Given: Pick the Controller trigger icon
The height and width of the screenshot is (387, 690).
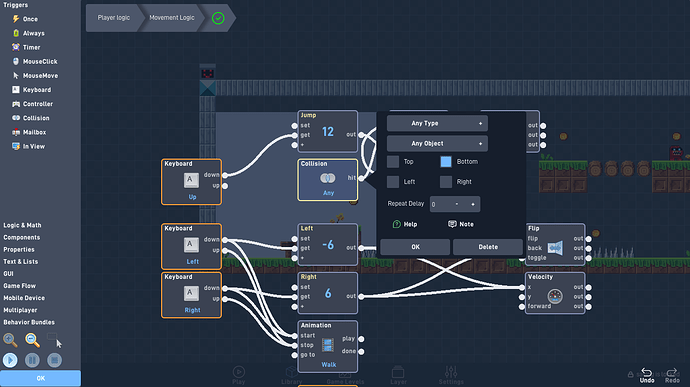Looking at the screenshot, I should click(x=16, y=104).
